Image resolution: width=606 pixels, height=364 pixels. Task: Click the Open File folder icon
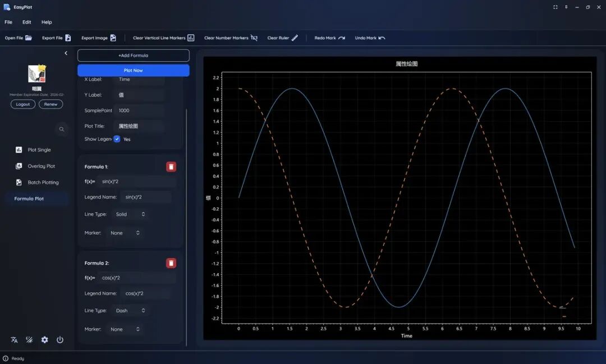(x=29, y=38)
